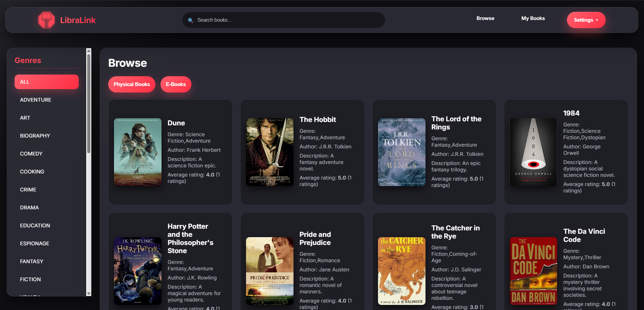Filter books by FANTASY genre
This screenshot has height=310, width=644.
pos(46,262)
